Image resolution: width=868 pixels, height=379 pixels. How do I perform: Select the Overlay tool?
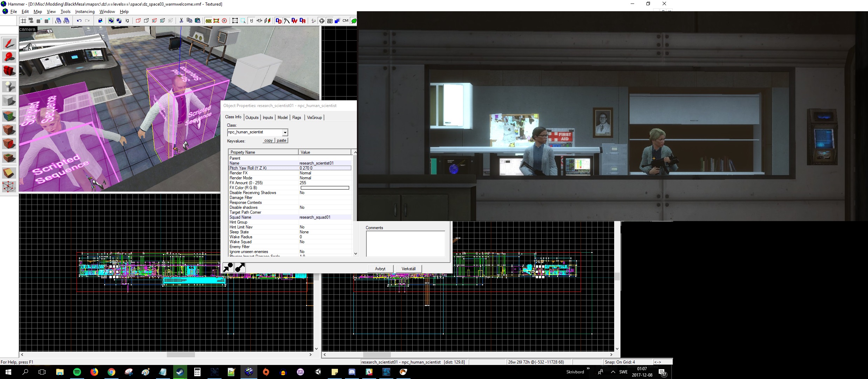pyautogui.click(x=9, y=158)
